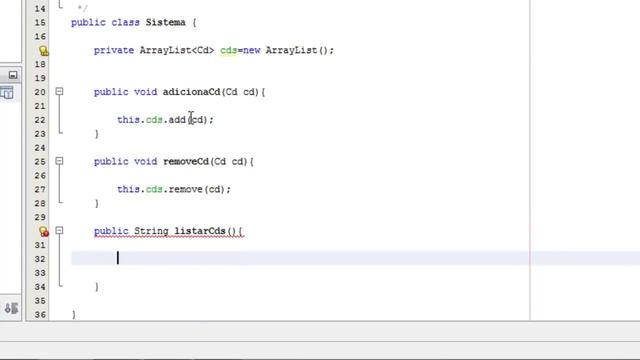Click the String return type of listarCds
Screen dimensions: 640x360
pyautogui.click(x=151, y=231)
